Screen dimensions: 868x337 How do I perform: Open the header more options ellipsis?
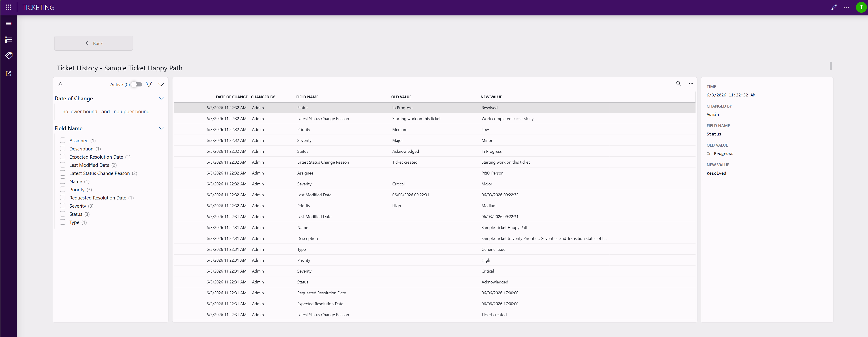tap(846, 7)
